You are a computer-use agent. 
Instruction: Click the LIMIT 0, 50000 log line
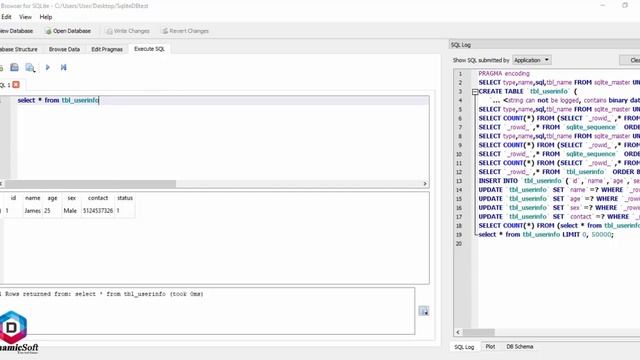click(546, 235)
